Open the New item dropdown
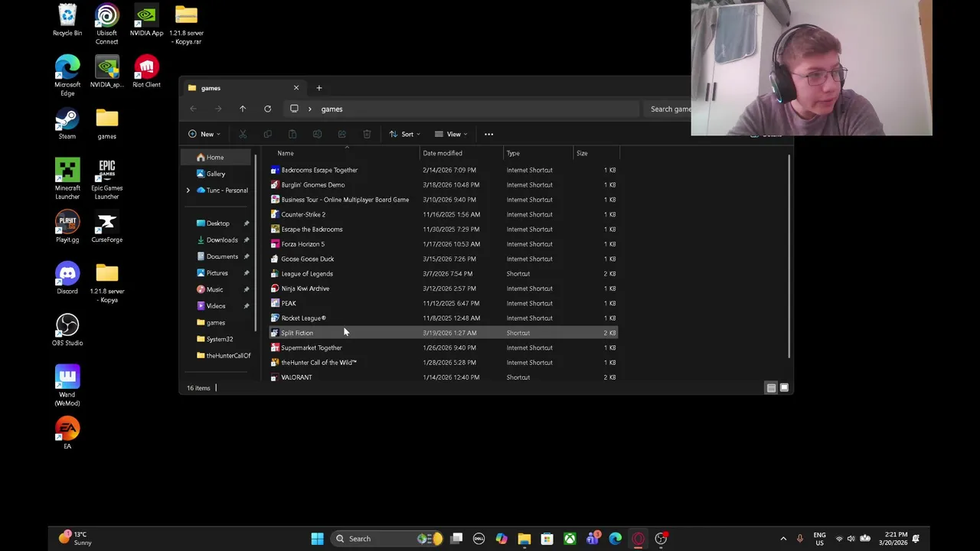 coord(205,134)
